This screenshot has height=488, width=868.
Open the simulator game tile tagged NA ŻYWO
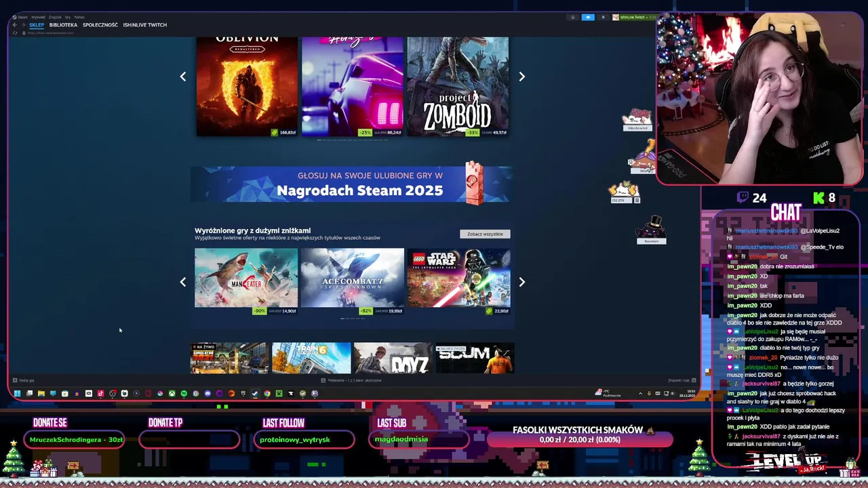tap(230, 358)
